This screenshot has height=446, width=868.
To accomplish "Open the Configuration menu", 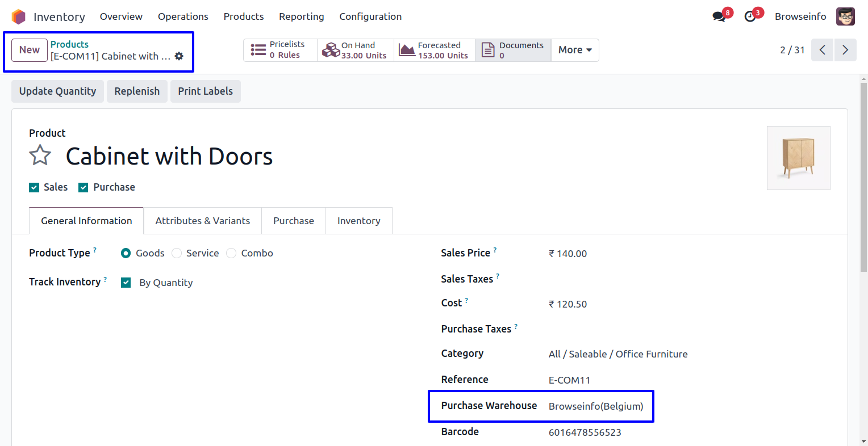I will (x=370, y=16).
